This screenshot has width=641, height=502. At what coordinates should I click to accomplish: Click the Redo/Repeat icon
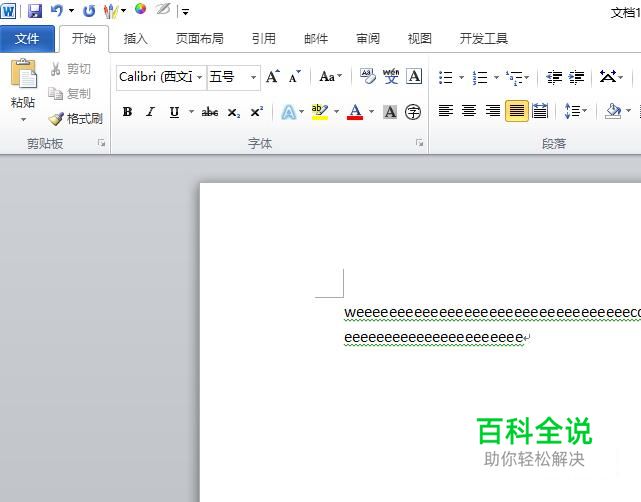[x=89, y=11]
